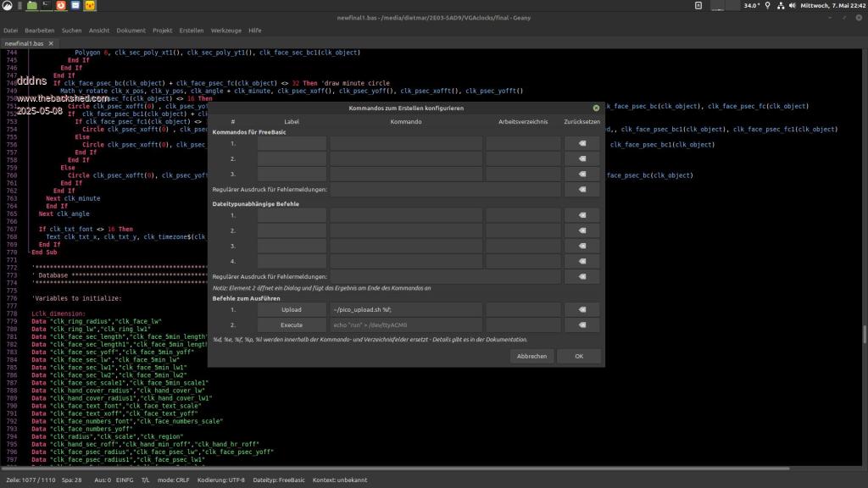Close the build commands dialog with the green X
Image resolution: width=868 pixels, height=488 pixels.
596,108
